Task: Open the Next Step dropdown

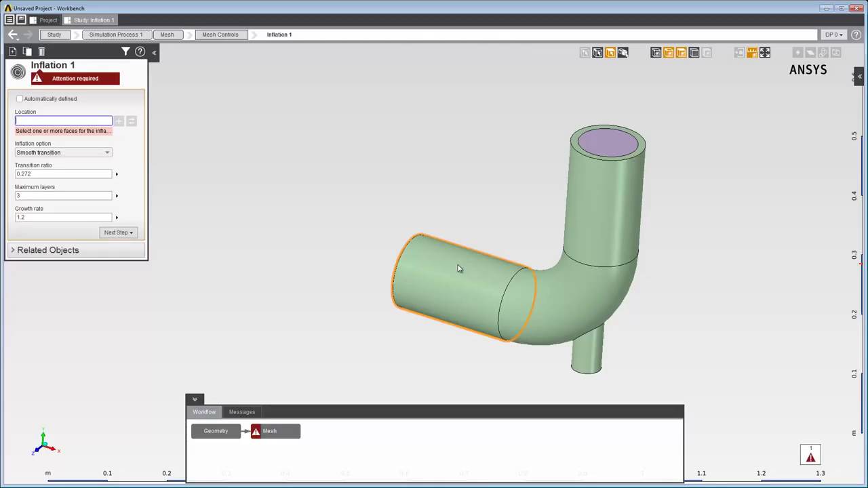Action: tap(119, 232)
